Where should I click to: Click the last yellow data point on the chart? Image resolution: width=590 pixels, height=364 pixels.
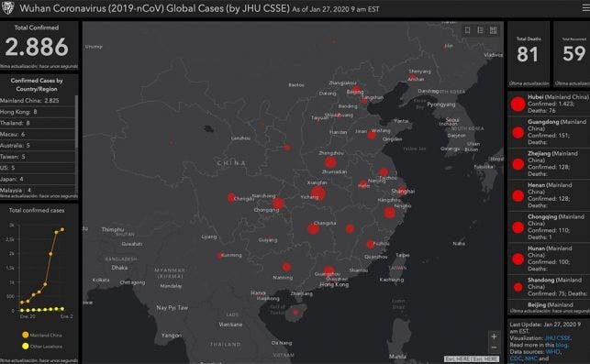(x=62, y=309)
